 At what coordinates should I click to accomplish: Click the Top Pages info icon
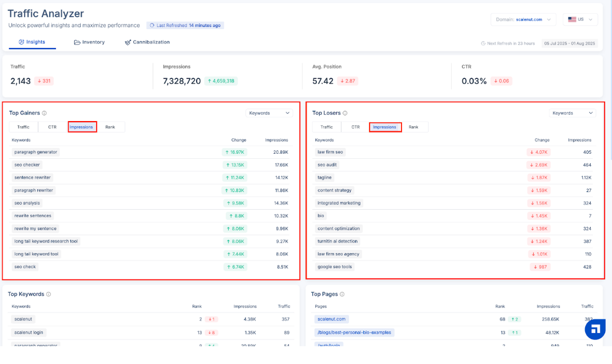pos(342,294)
